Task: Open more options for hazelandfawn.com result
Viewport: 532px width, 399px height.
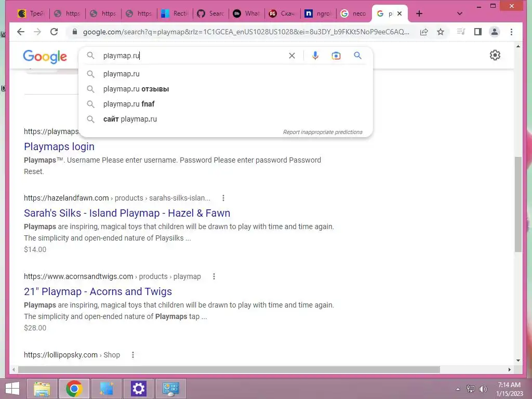Action: 223,198
